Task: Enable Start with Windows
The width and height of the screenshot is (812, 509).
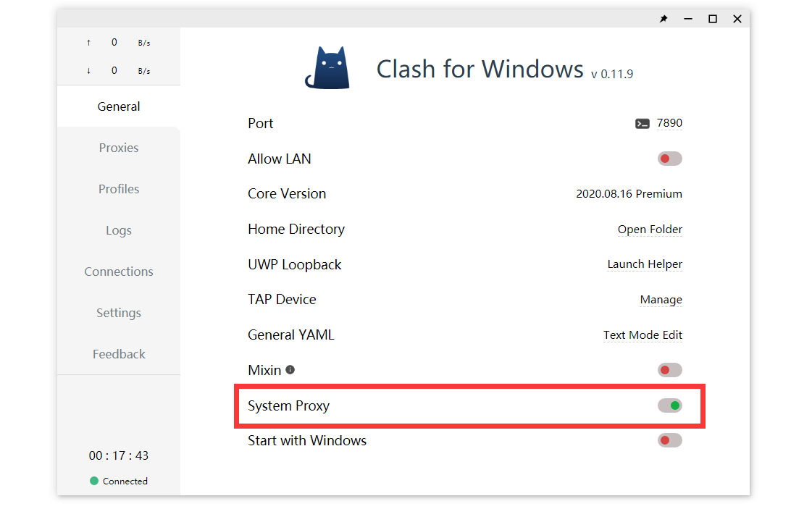Action: pyautogui.click(x=669, y=440)
